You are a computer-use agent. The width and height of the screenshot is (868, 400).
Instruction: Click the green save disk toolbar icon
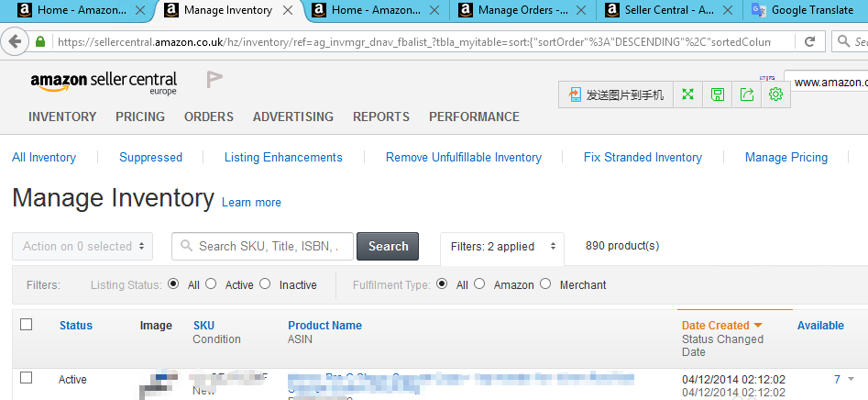coord(718,94)
